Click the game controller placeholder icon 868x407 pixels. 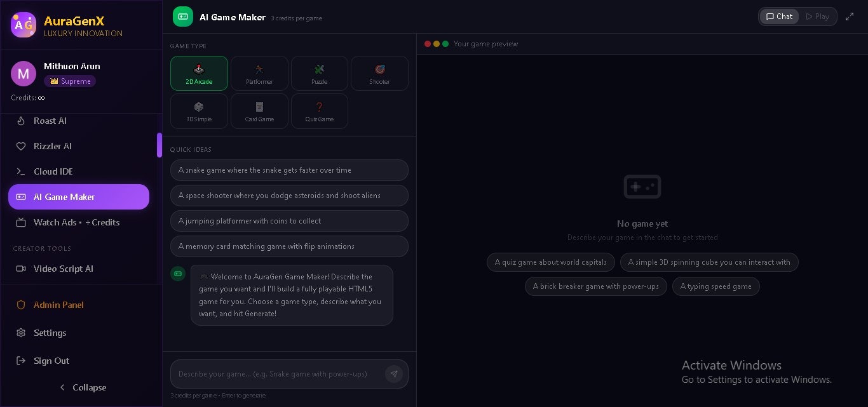642,187
